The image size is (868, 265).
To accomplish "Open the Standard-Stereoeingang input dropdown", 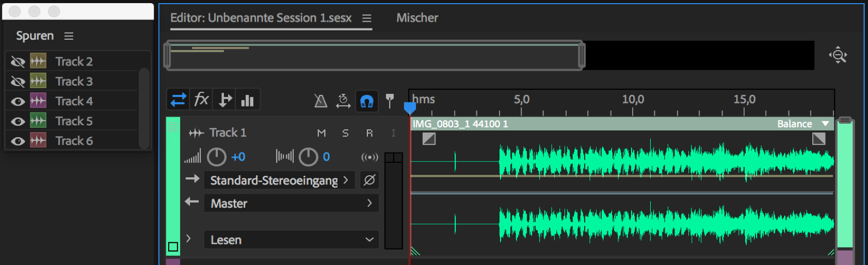I will point(279,180).
